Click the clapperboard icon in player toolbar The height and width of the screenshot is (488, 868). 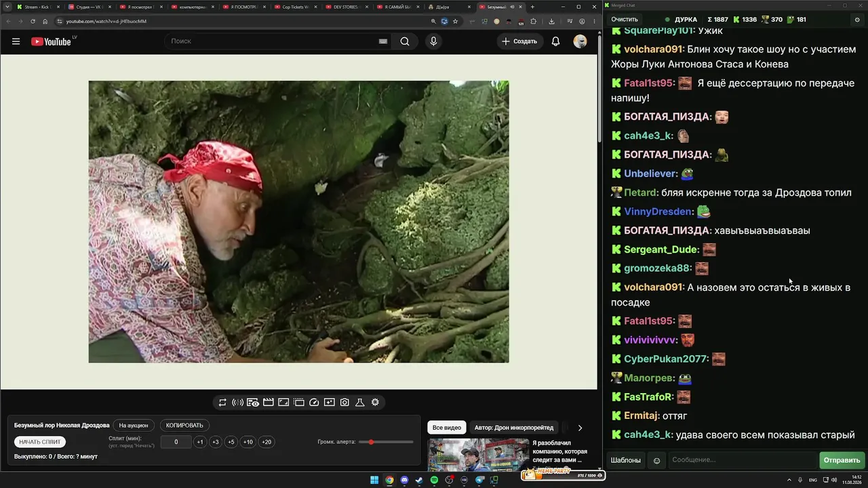click(x=268, y=403)
